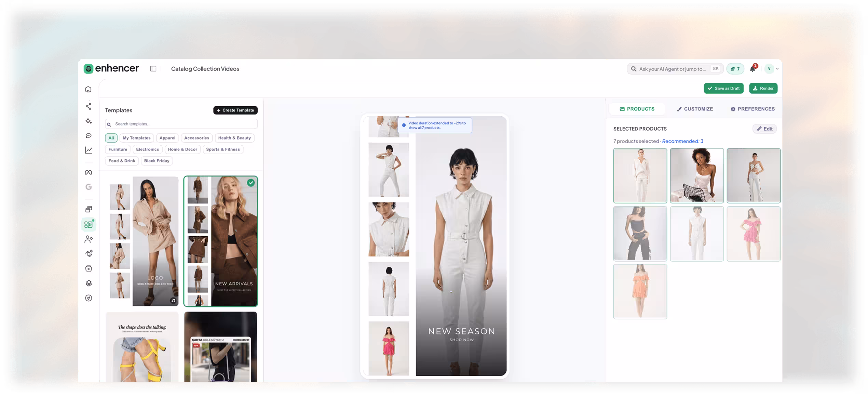Screen dimensions: 868x396
Task: Switch to the Products tab
Action: click(x=637, y=109)
